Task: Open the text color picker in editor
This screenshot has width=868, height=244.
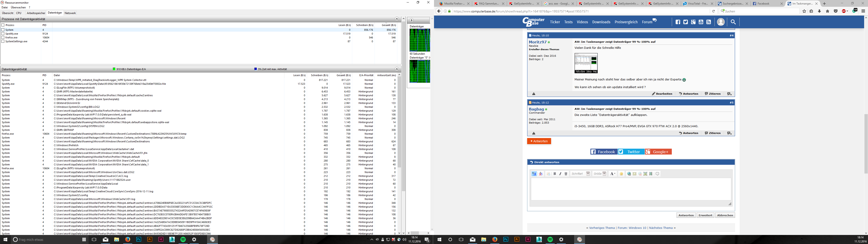Action: (613, 174)
